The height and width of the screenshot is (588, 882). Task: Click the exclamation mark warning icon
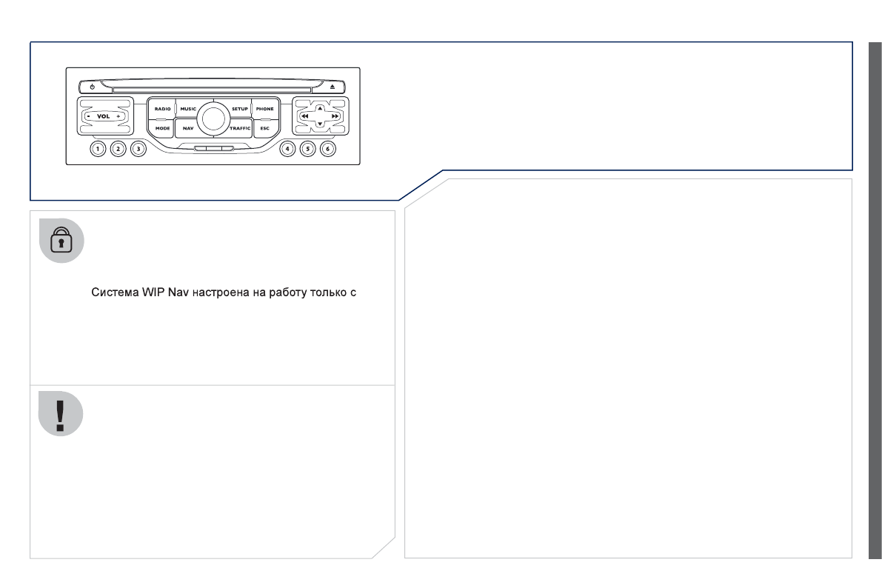[x=61, y=414]
